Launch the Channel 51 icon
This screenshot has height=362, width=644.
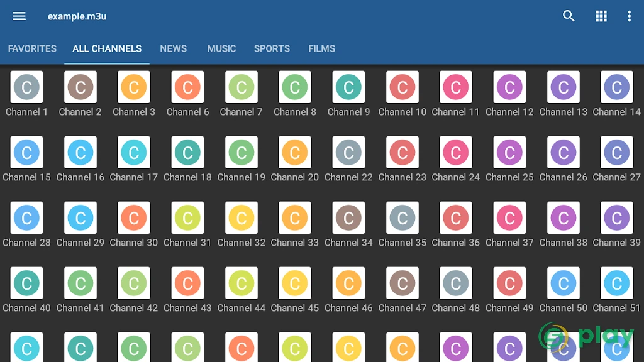pos(617,283)
